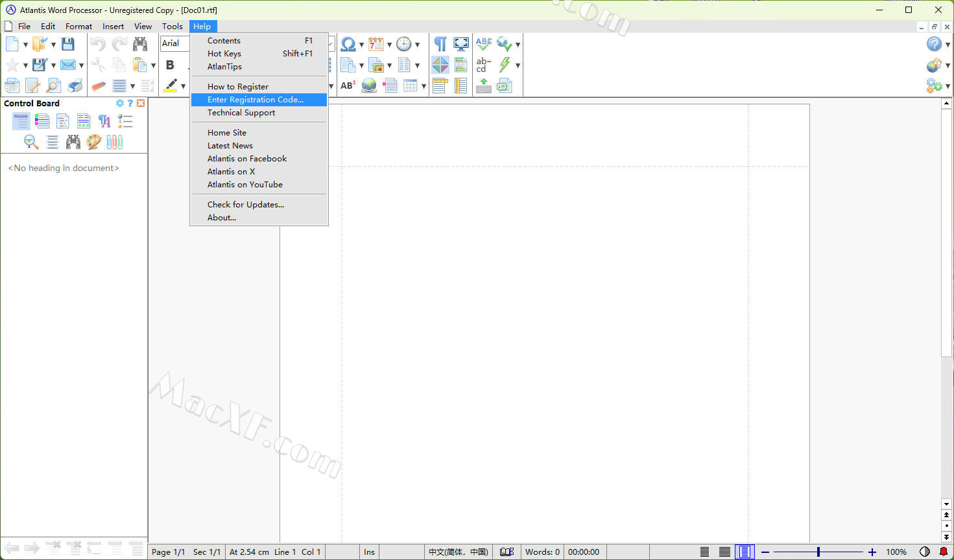Image resolution: width=954 pixels, height=560 pixels.
Task: Select Check for Updates menu entry
Action: pyautogui.click(x=259, y=205)
